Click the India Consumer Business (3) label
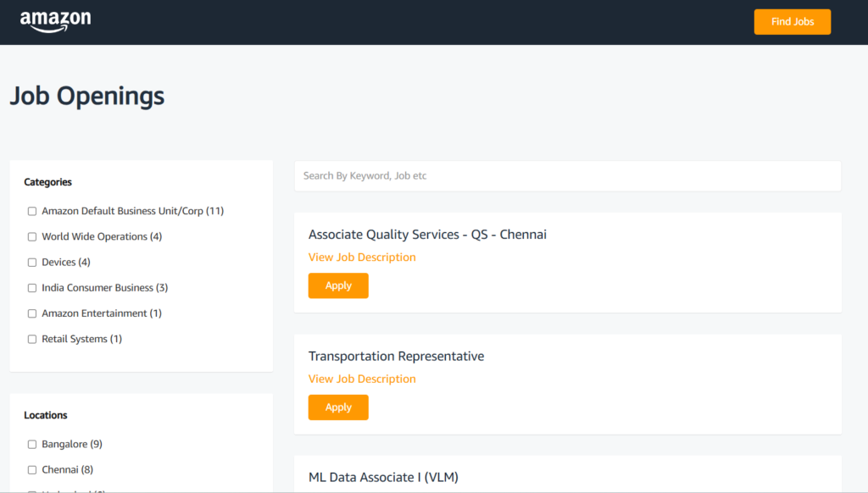 (x=104, y=288)
